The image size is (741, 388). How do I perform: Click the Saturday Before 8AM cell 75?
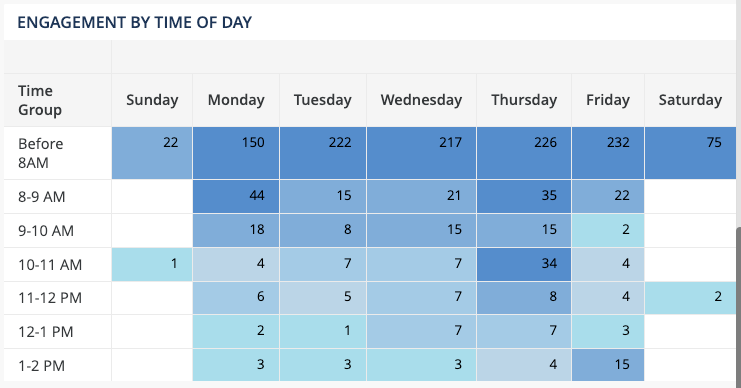click(x=690, y=153)
